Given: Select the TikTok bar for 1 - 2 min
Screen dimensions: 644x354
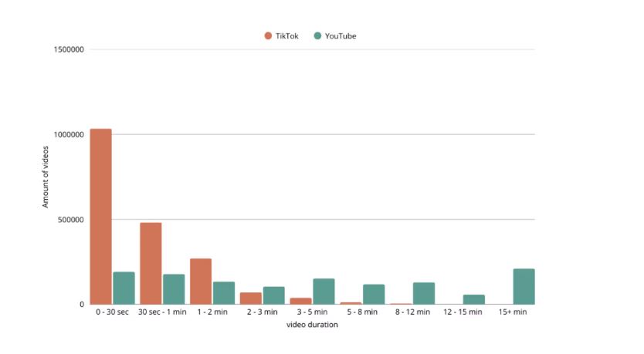Looking at the screenshot, I should [x=201, y=282].
